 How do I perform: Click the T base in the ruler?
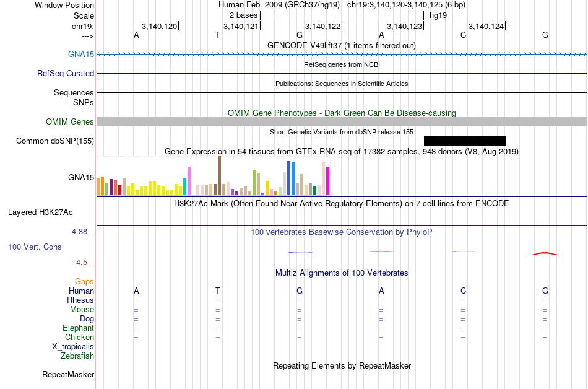(x=218, y=35)
